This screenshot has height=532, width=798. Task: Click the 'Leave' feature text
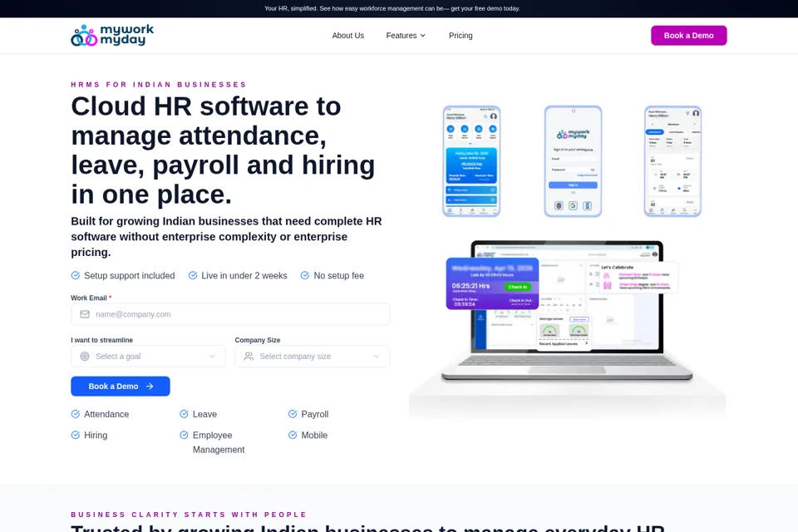204,415
